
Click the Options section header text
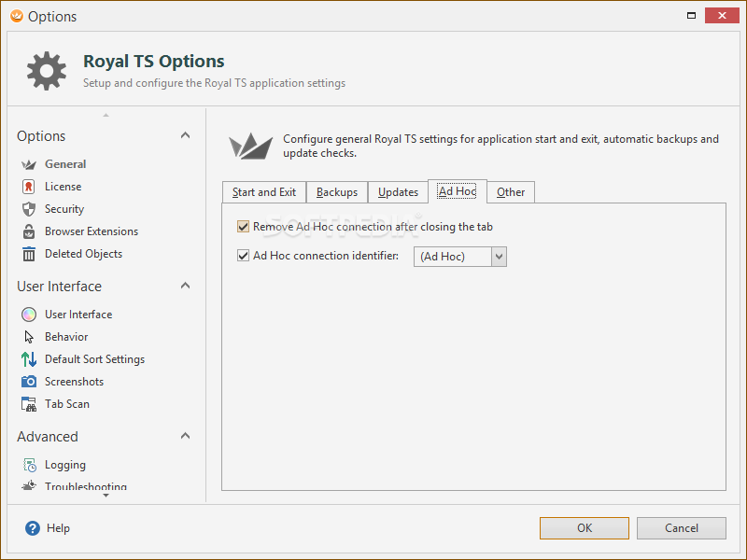[x=41, y=136]
